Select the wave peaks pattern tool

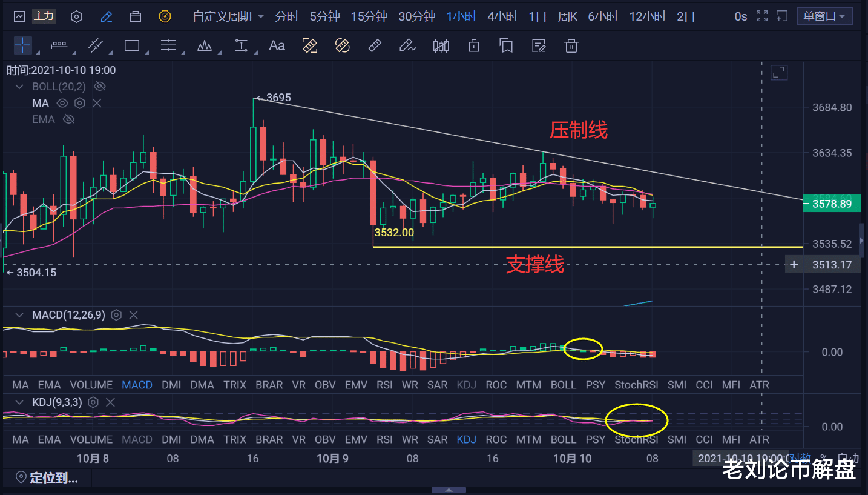(x=205, y=45)
